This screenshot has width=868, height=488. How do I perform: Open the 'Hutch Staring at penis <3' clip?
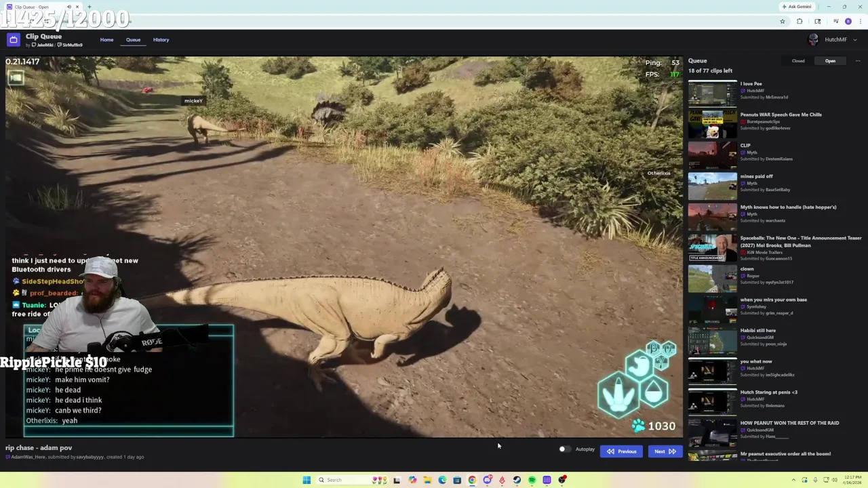(768, 392)
